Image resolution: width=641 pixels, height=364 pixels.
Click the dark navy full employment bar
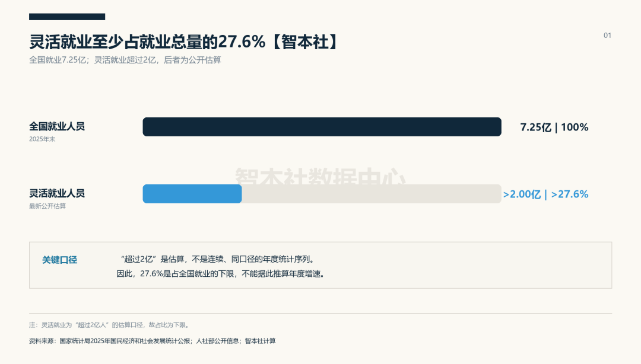[x=322, y=127]
